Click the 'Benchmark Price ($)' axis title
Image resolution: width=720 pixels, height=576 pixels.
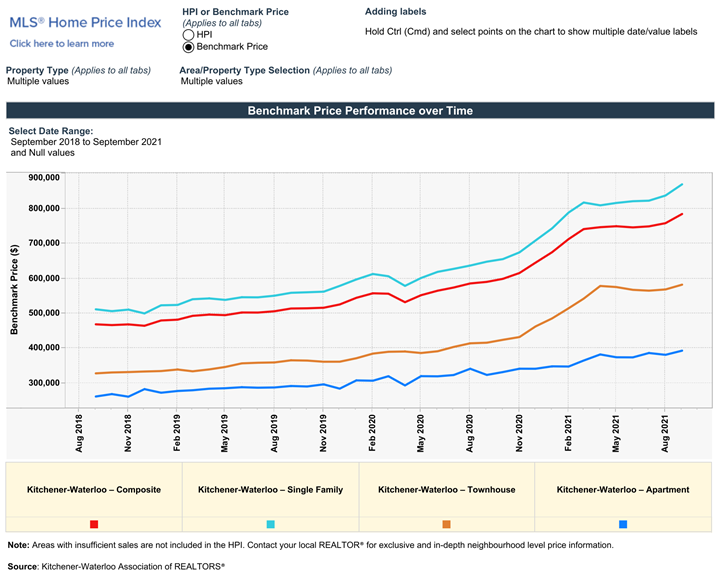(x=14, y=289)
